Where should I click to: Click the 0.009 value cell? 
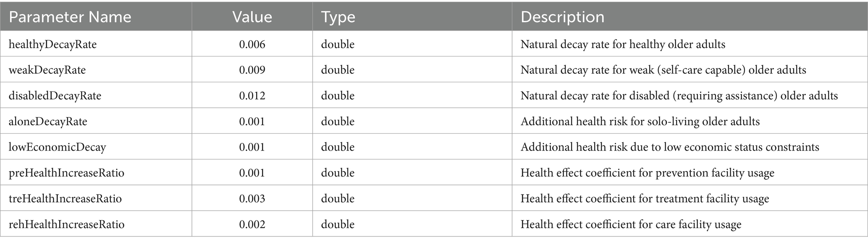(252, 70)
